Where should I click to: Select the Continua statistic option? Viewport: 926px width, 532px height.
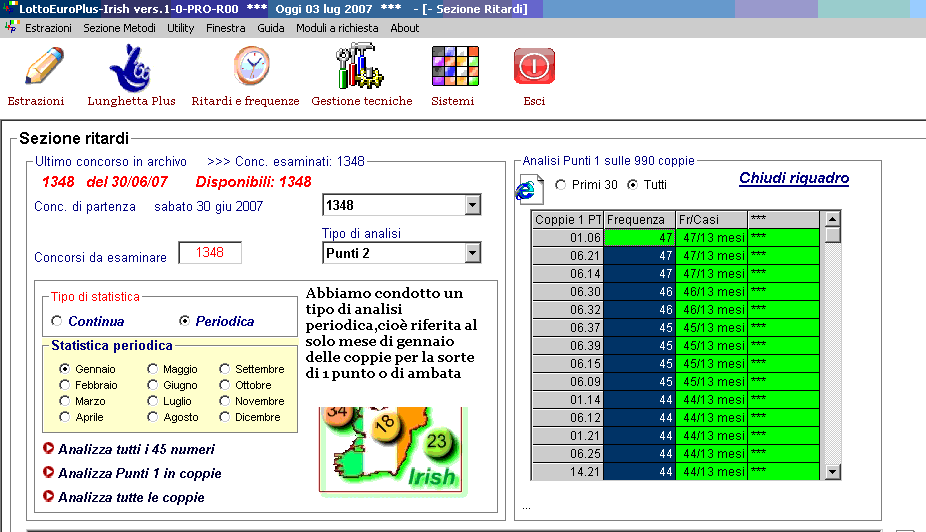click(x=57, y=321)
